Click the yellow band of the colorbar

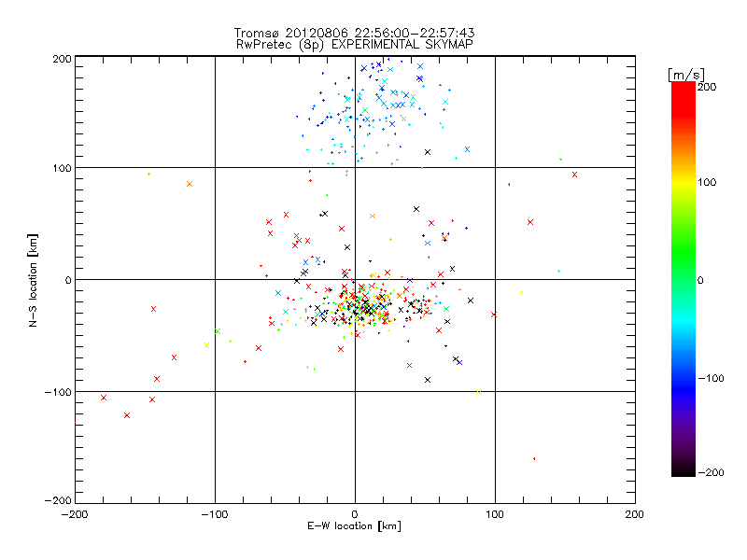(684, 182)
